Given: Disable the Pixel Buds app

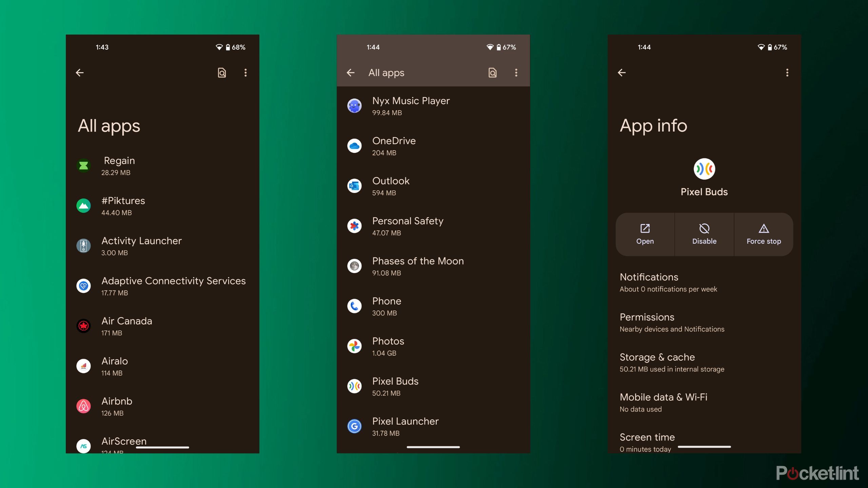Looking at the screenshot, I should 704,233.
